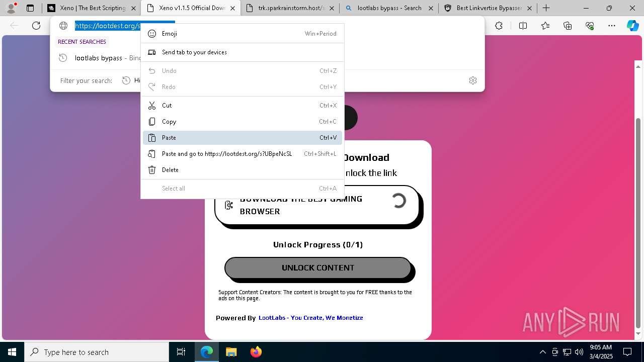
Task: Open the volume speaker tray icon
Action: 579,352
